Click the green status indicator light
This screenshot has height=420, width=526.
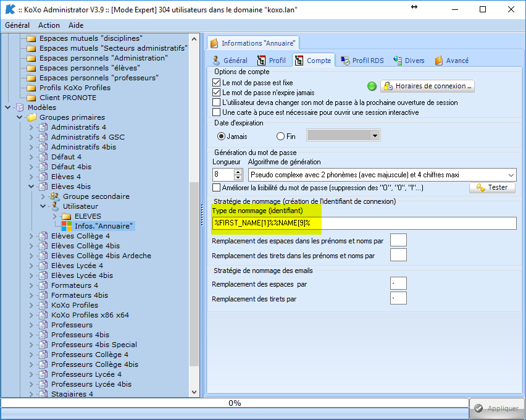[x=372, y=86]
